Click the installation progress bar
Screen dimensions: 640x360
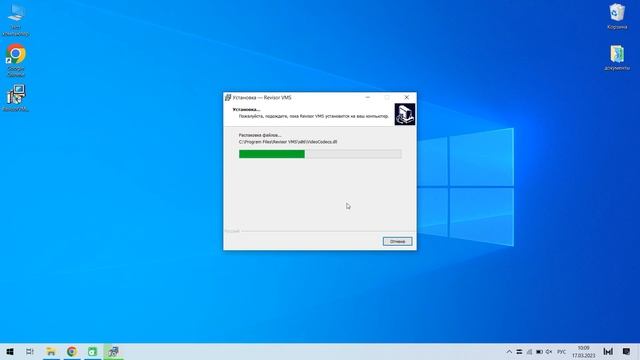320,154
